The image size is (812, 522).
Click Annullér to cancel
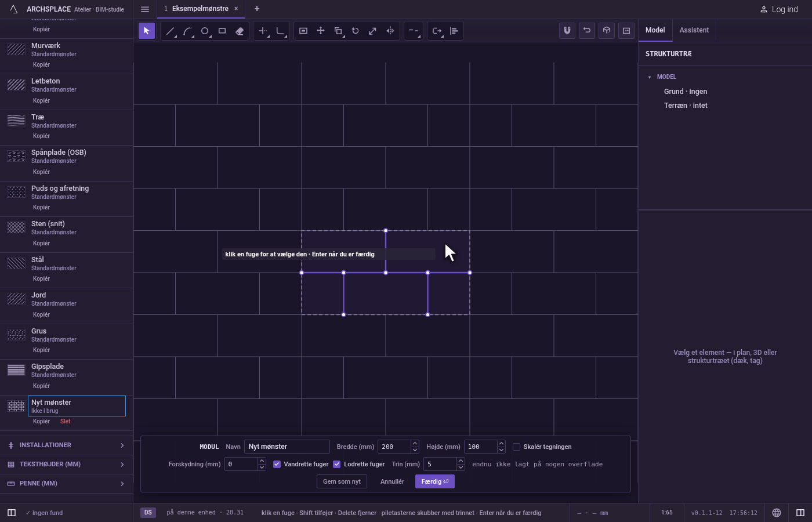click(392, 481)
